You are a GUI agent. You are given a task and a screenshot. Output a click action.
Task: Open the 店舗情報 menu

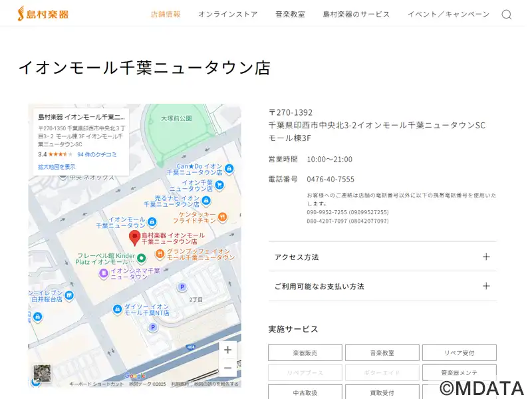tap(166, 14)
